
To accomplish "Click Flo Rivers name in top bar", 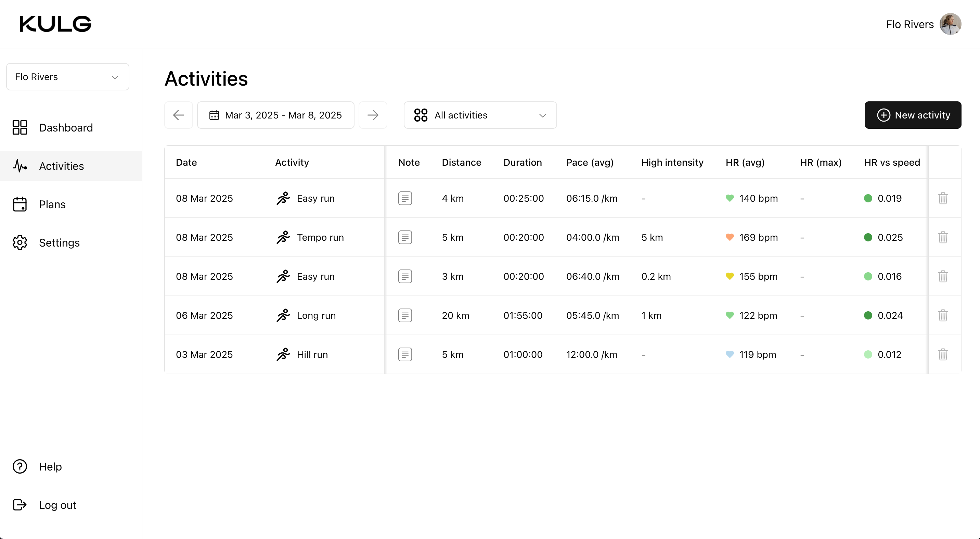I will click(910, 24).
